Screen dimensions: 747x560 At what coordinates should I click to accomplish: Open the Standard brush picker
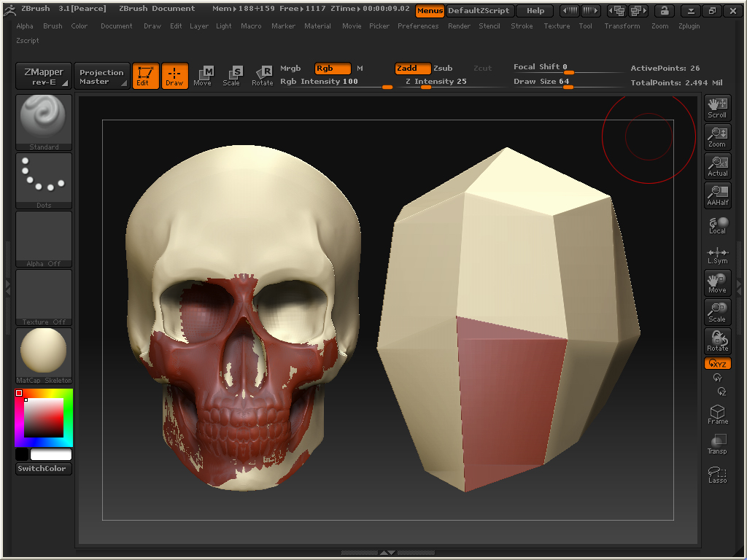coord(44,122)
